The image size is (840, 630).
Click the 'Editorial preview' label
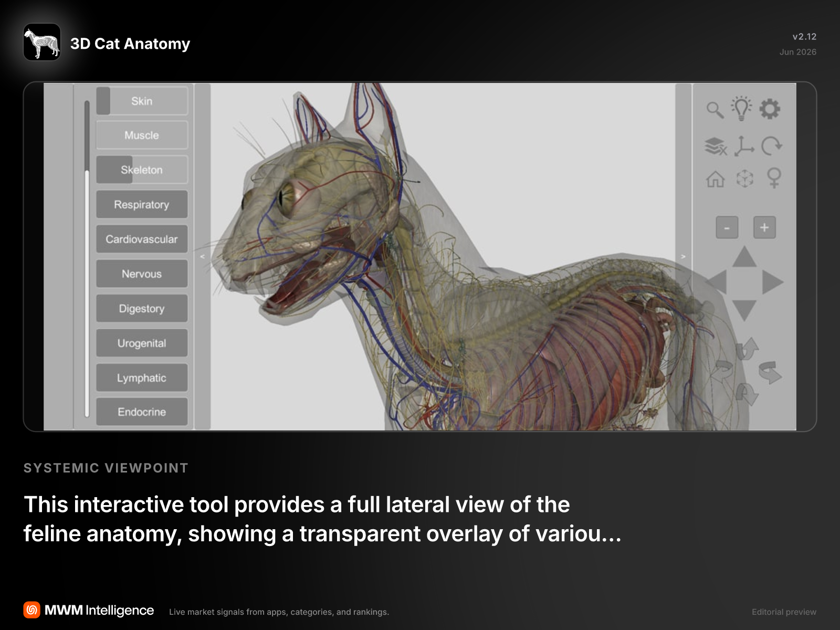pyautogui.click(x=784, y=612)
